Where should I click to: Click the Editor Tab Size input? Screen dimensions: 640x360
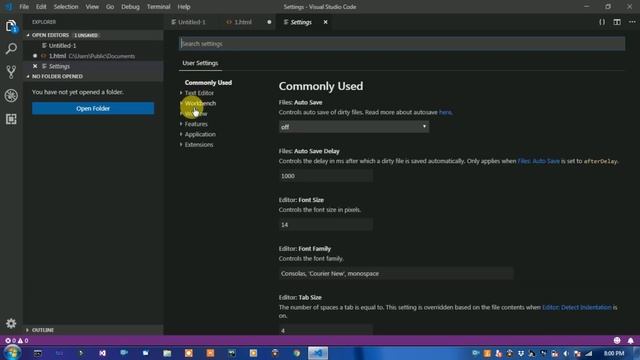click(x=326, y=330)
